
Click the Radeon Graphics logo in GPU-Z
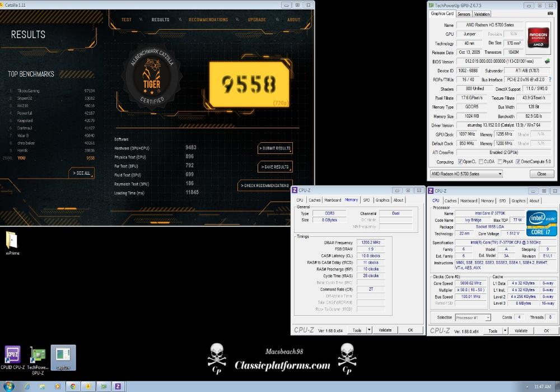(538, 37)
